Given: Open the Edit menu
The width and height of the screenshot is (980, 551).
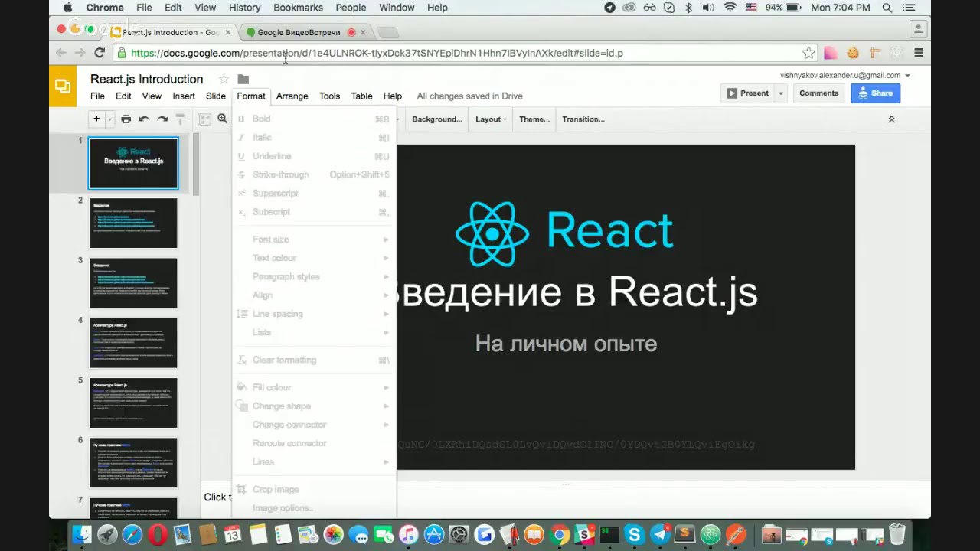Looking at the screenshot, I should tap(123, 96).
